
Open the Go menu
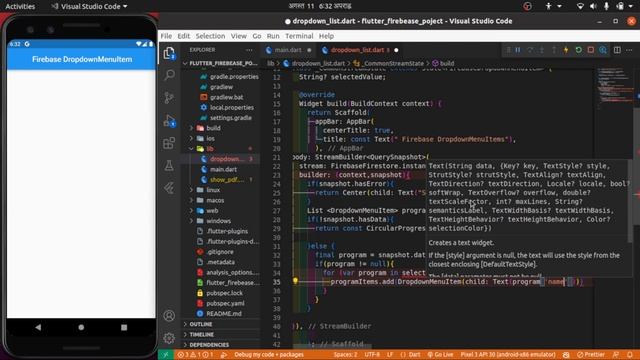[257, 36]
